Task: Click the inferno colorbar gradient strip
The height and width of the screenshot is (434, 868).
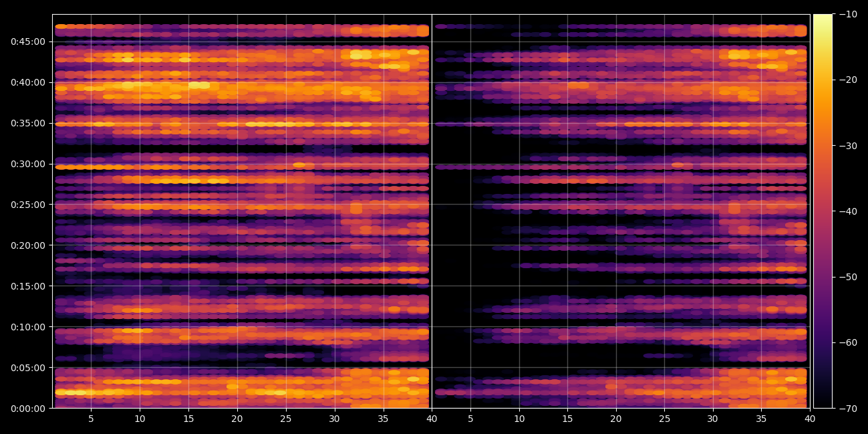Action: pos(823,211)
